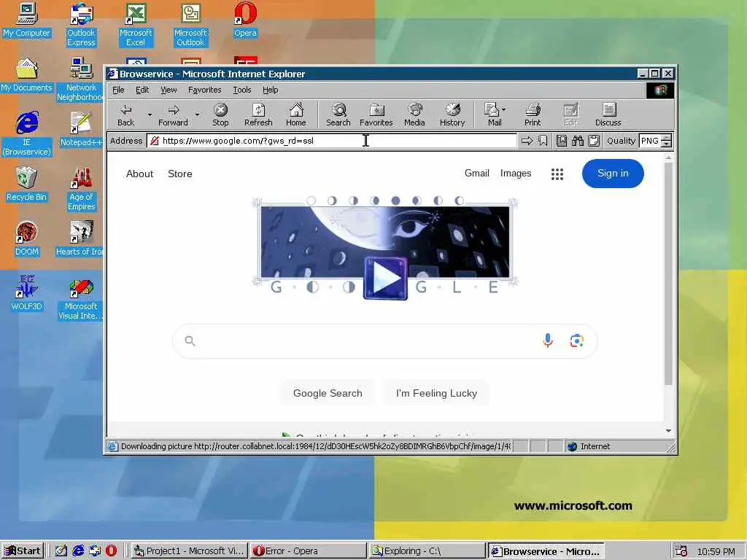Open the Forward button history dropdown arrow
This screenshot has width=747, height=560.
pos(197,114)
